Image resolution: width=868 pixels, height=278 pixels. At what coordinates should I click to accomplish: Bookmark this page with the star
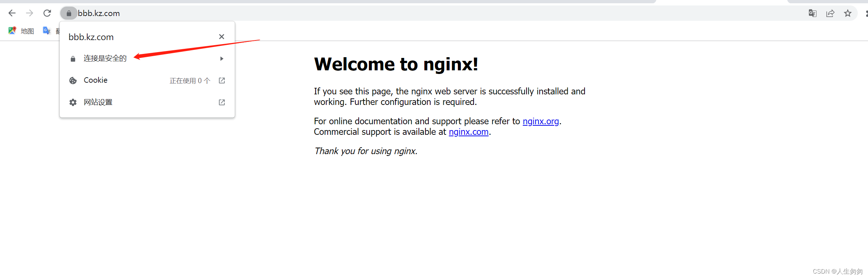(848, 13)
